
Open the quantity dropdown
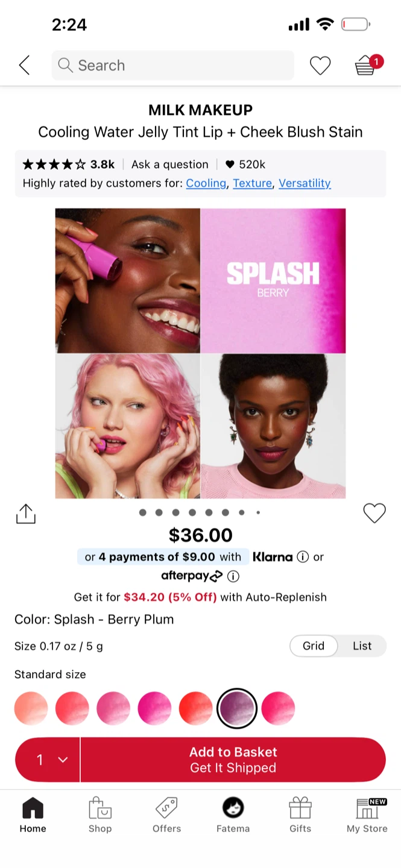(x=48, y=759)
